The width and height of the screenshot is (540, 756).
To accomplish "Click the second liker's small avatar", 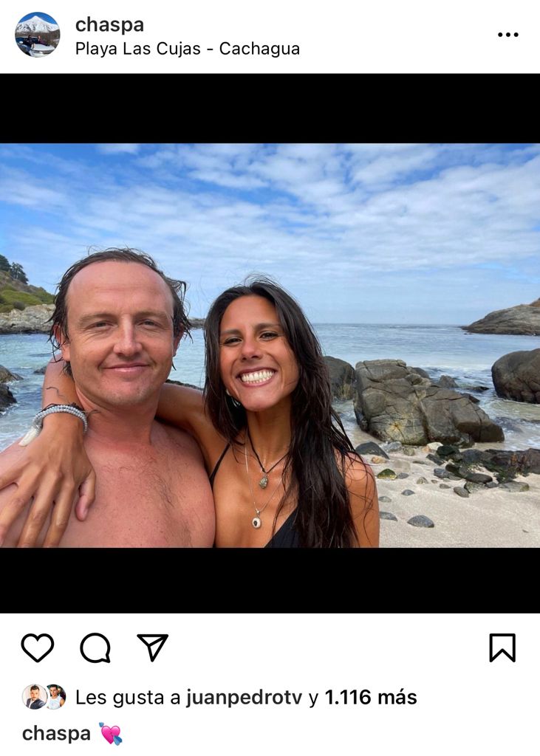I will [56, 697].
